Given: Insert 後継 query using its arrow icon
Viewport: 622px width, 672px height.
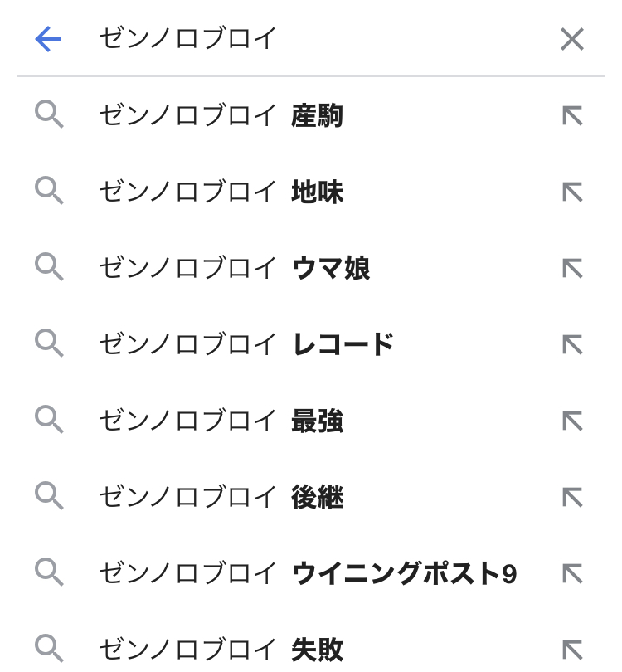Looking at the screenshot, I should tap(572, 497).
